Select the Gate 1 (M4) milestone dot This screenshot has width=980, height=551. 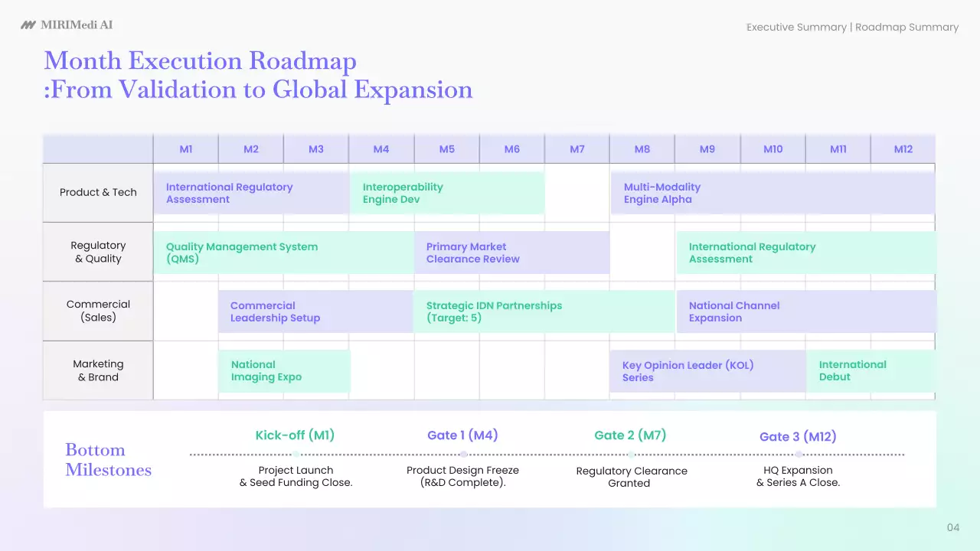coord(463,455)
